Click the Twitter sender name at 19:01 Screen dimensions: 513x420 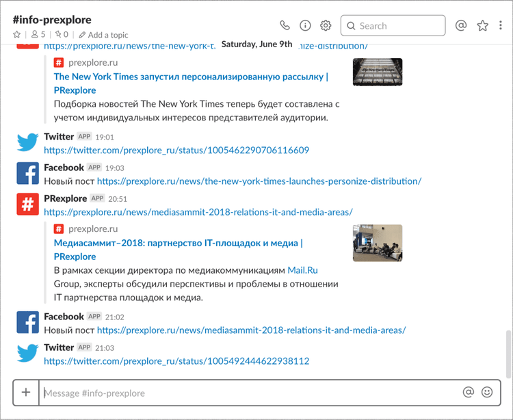click(x=59, y=136)
